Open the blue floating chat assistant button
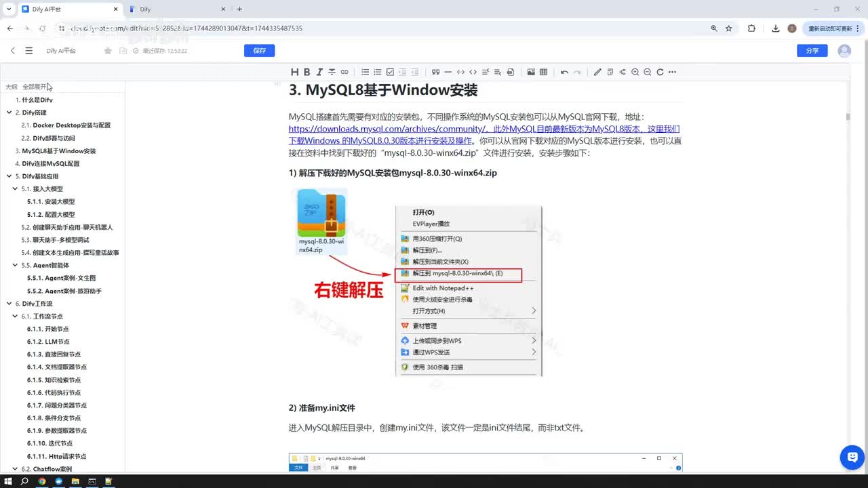Viewport: 868px width, 488px height. [x=851, y=457]
